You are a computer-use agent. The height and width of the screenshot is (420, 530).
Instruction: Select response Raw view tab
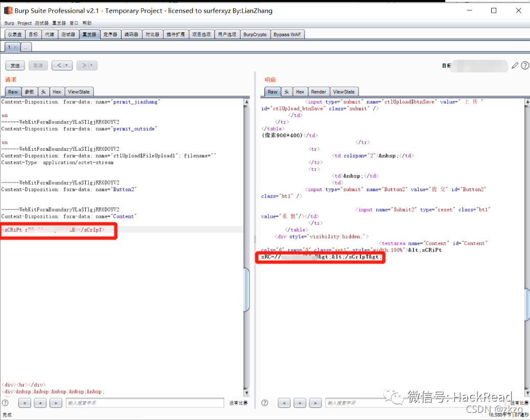273,91
